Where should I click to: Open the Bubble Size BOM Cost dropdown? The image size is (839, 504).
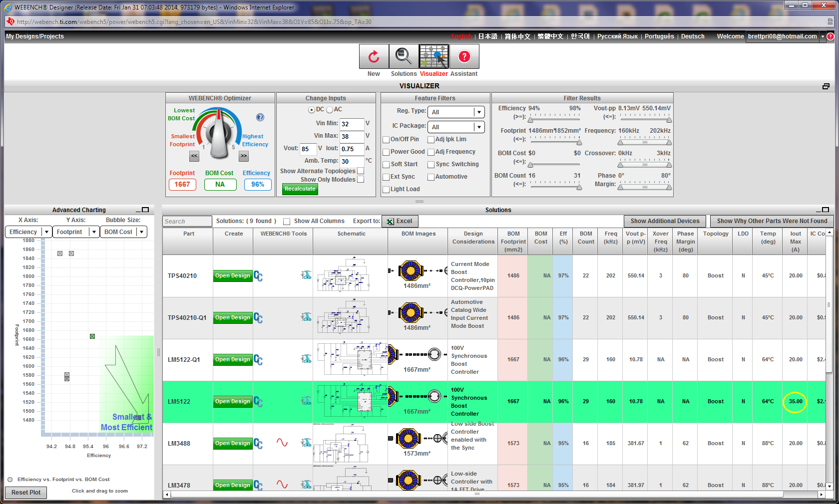tap(142, 232)
